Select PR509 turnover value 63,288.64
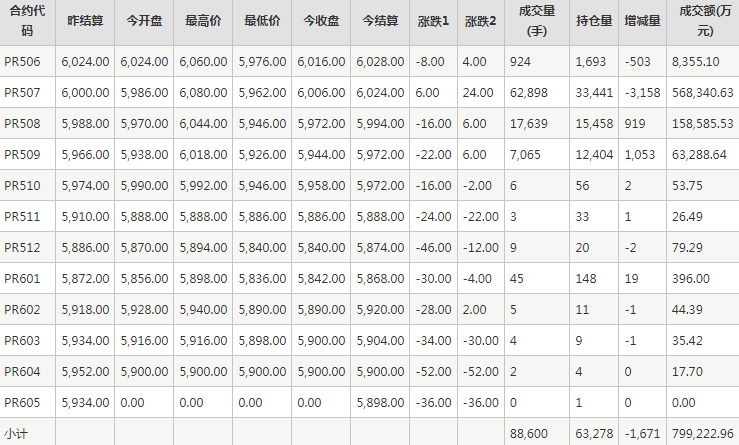 click(699, 155)
